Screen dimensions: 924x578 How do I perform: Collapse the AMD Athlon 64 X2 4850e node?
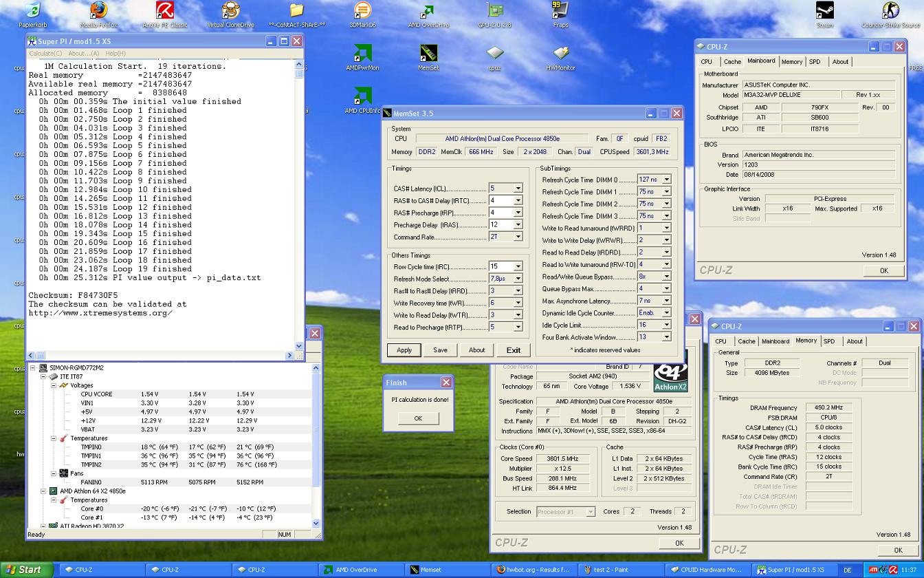coord(43,491)
